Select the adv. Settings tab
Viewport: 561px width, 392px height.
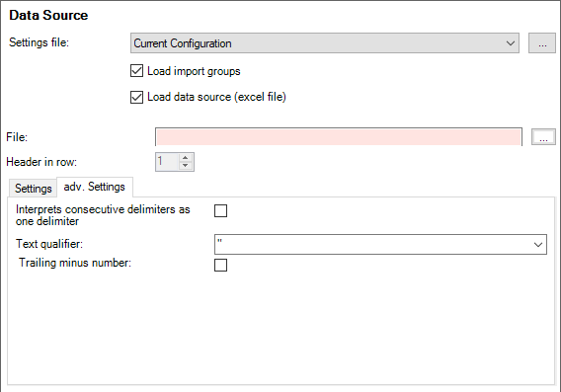pyautogui.click(x=95, y=187)
